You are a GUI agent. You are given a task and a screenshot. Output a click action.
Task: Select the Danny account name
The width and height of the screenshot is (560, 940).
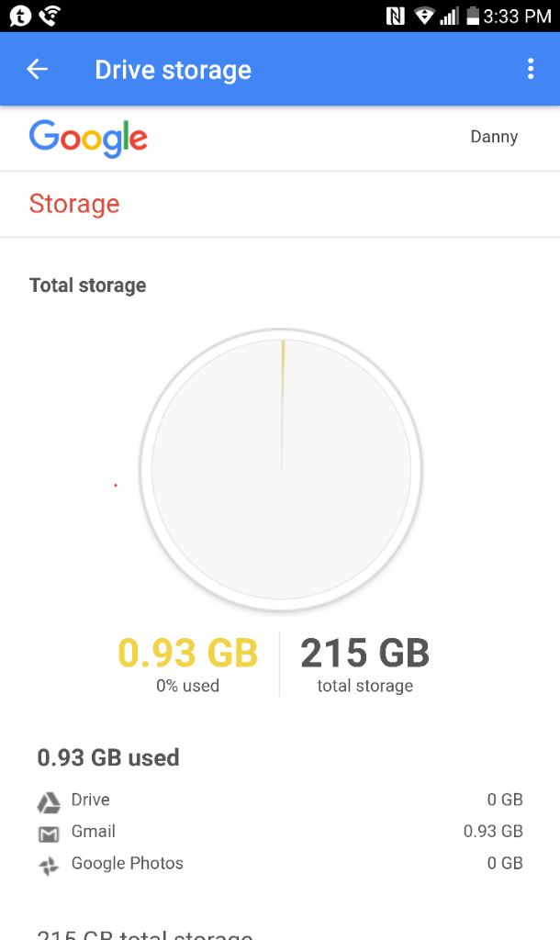tap(494, 137)
